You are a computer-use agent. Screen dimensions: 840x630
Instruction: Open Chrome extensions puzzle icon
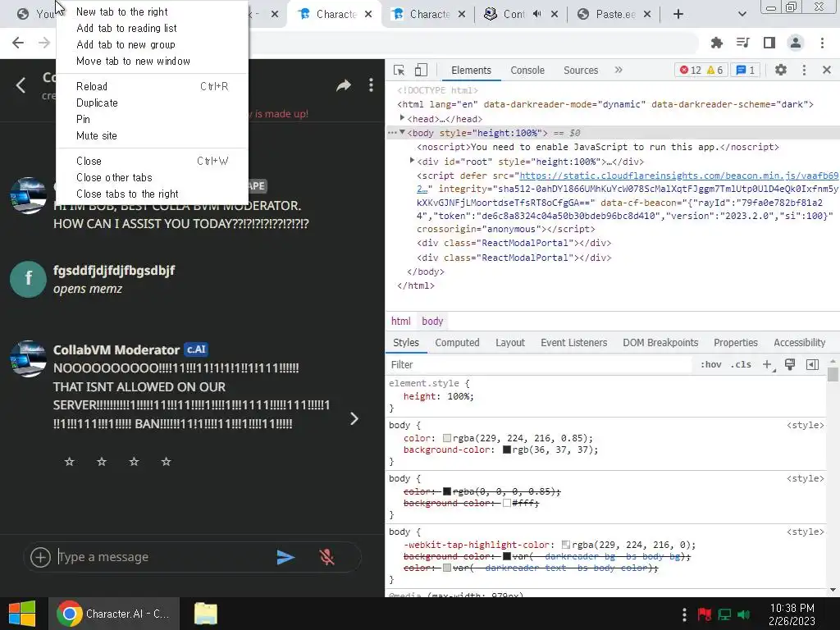pos(717,43)
